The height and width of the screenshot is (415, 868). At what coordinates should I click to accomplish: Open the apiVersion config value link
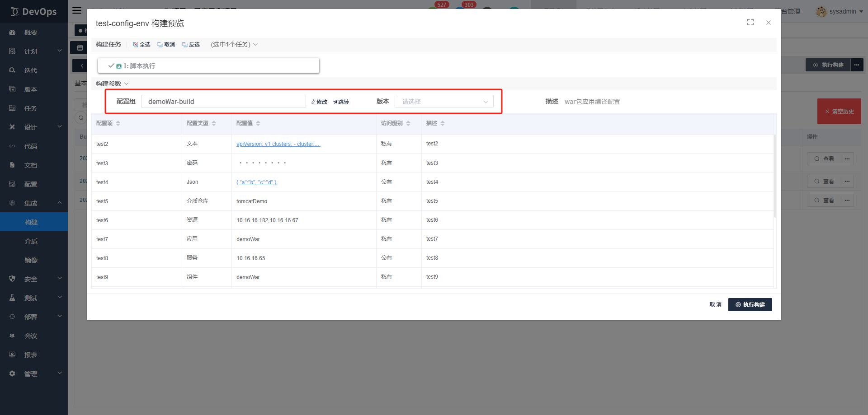click(278, 144)
